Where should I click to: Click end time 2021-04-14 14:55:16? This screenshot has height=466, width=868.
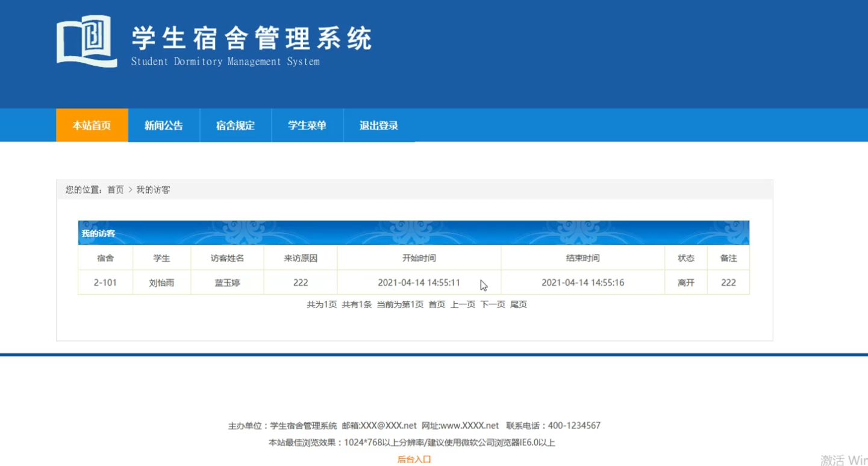point(582,283)
